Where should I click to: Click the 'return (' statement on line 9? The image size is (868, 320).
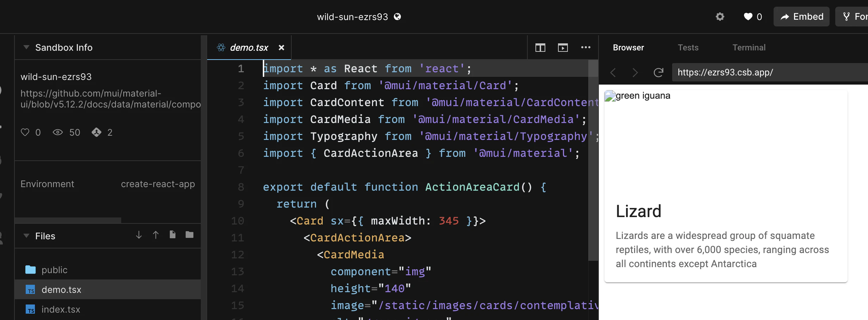(303, 204)
